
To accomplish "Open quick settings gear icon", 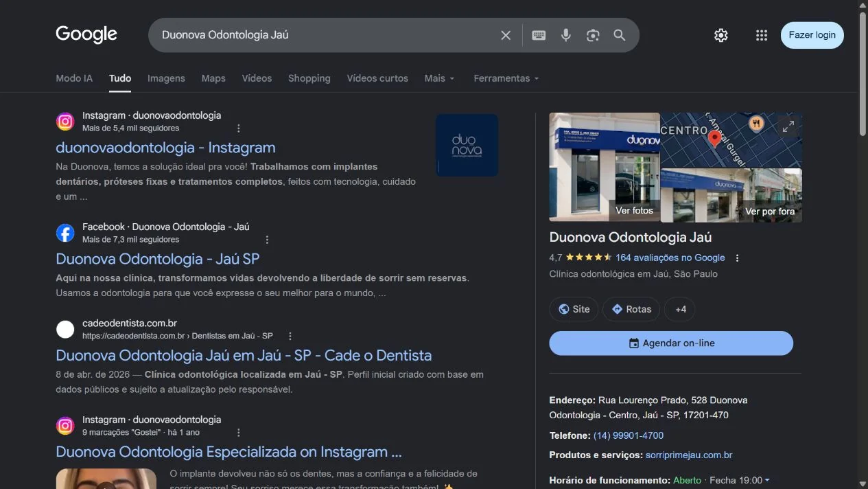I will (720, 35).
